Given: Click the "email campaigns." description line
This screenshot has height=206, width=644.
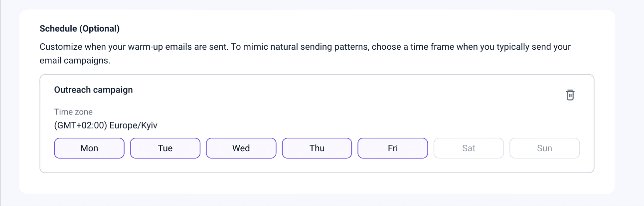Looking at the screenshot, I should point(74,60).
